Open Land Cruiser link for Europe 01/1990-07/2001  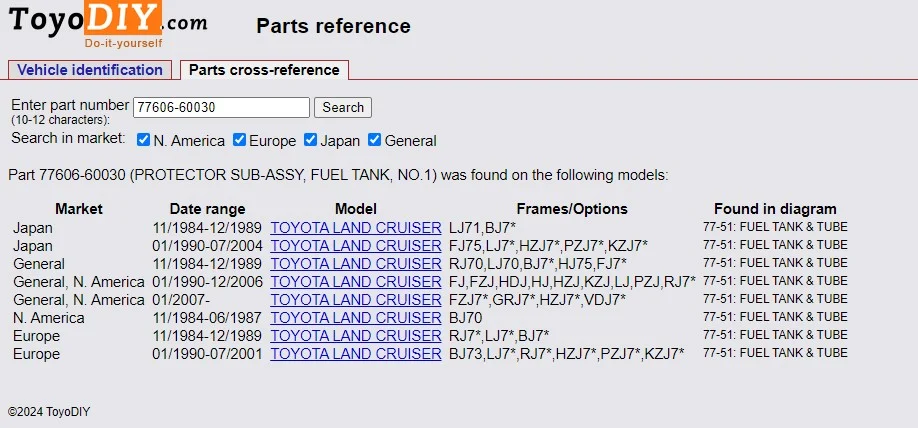[355, 354]
